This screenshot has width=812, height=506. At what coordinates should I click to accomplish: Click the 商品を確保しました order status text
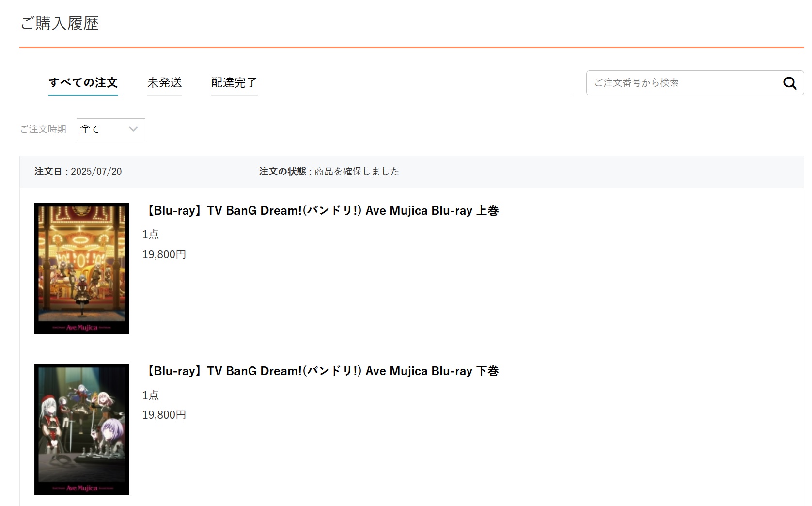(x=357, y=172)
